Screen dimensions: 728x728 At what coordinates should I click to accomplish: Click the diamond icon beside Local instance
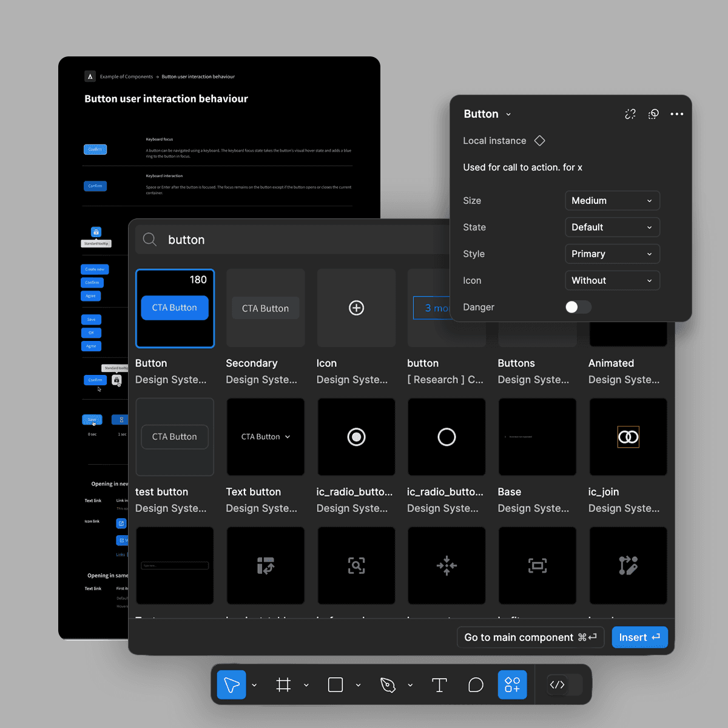pos(539,141)
